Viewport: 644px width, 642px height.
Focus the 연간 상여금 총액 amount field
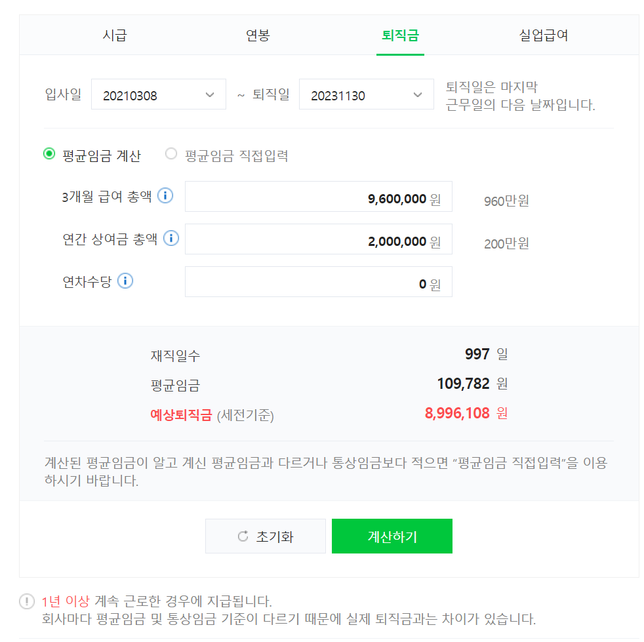click(318, 240)
